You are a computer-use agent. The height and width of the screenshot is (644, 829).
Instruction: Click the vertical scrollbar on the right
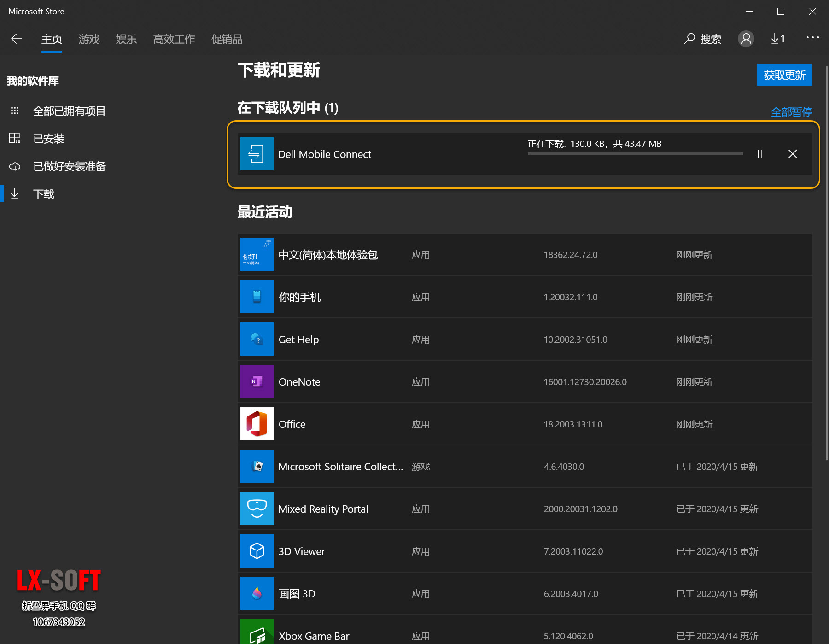(x=827, y=263)
